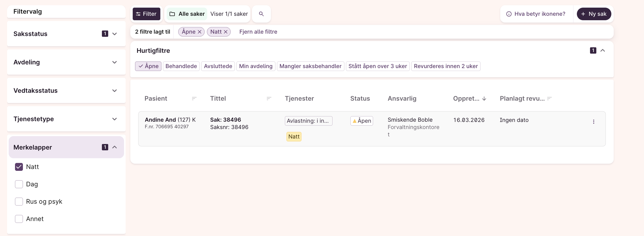Enable the Rus og psyk checkbox
The width and height of the screenshot is (644, 236).
click(x=19, y=202)
